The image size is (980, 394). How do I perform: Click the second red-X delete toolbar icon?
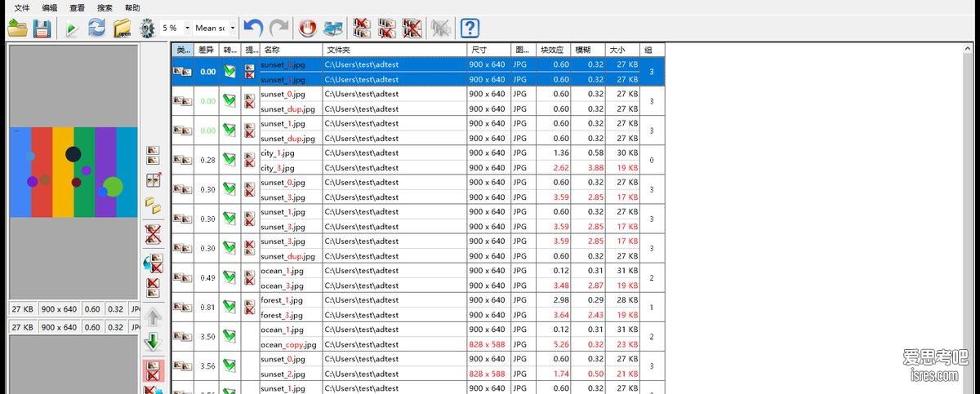point(387,29)
